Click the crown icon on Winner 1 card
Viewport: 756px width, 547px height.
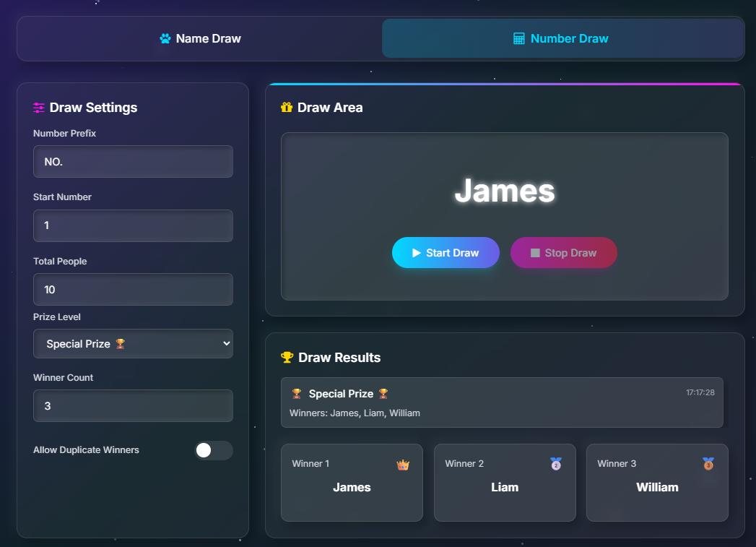pyautogui.click(x=403, y=465)
